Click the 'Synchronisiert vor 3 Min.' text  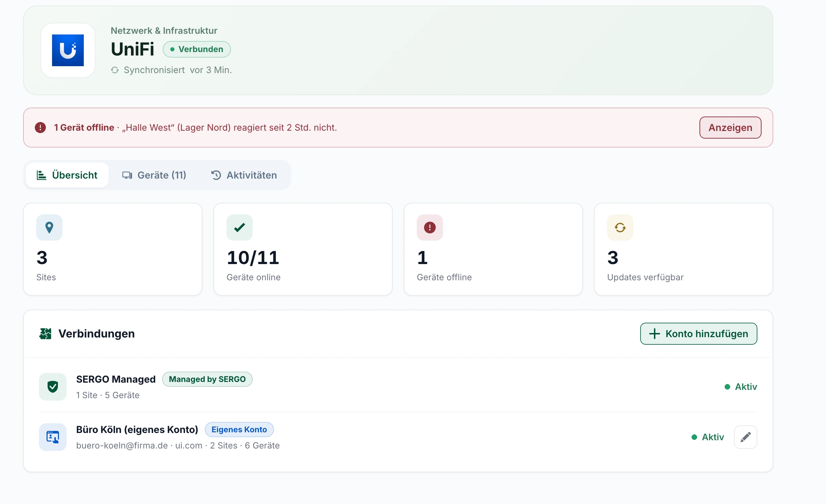coord(178,70)
